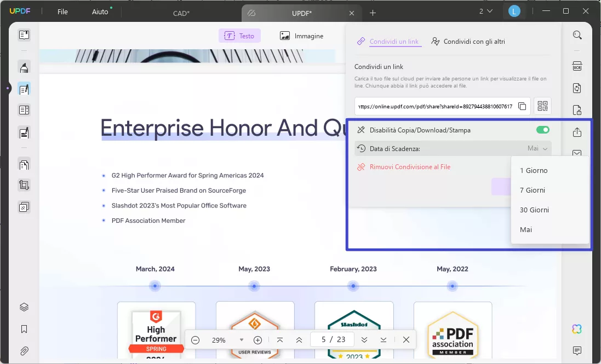Open the Bookmarks panel icon
The width and height of the screenshot is (601, 364).
point(24,329)
